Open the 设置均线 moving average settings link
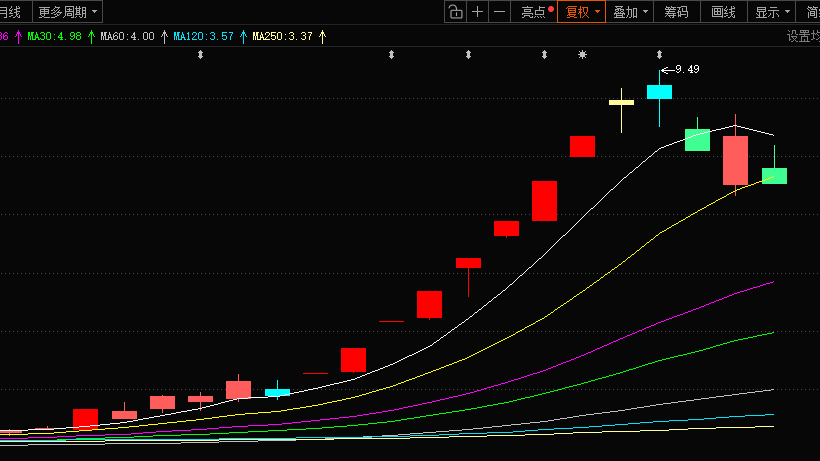Viewport: 820px width, 461px height. (803, 36)
